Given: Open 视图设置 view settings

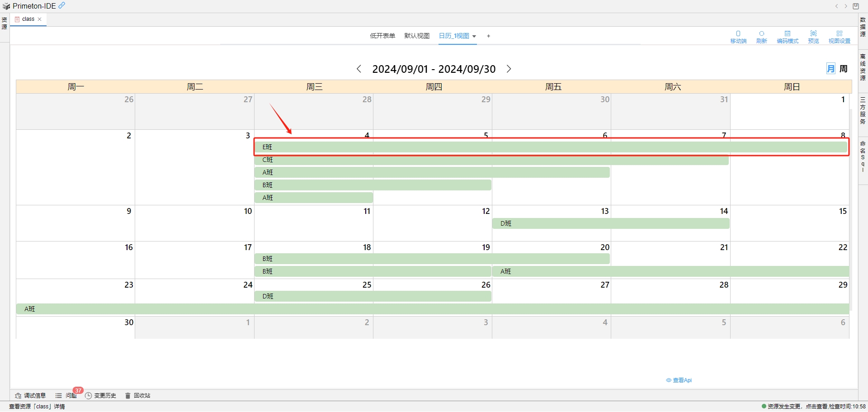Looking at the screenshot, I should [x=840, y=36].
